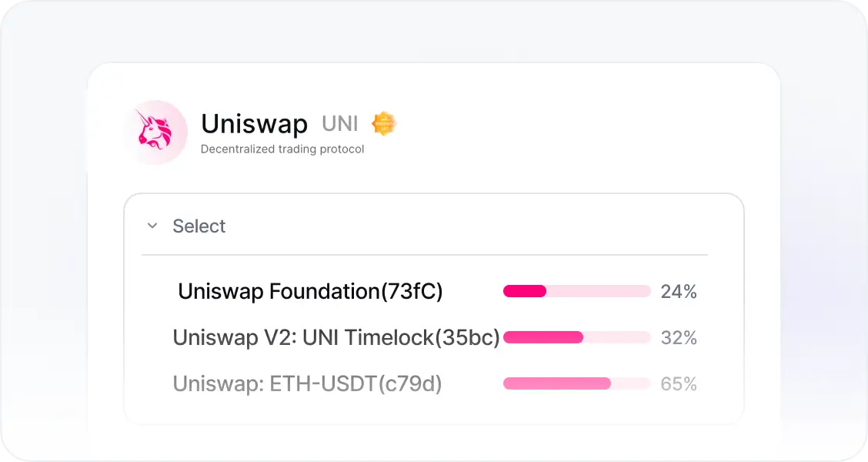Pick the Uniswap: ETH-USDT(c79d) option
The height and width of the screenshot is (462, 868).
pyautogui.click(x=307, y=383)
